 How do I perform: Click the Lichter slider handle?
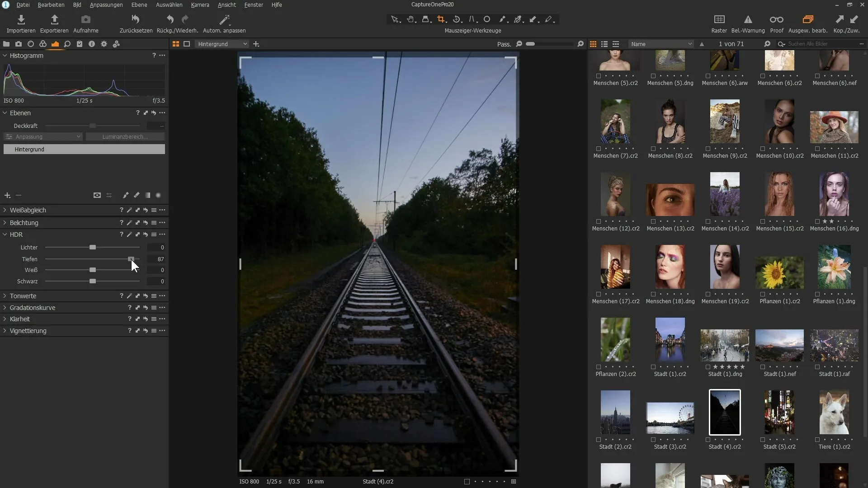coord(93,247)
